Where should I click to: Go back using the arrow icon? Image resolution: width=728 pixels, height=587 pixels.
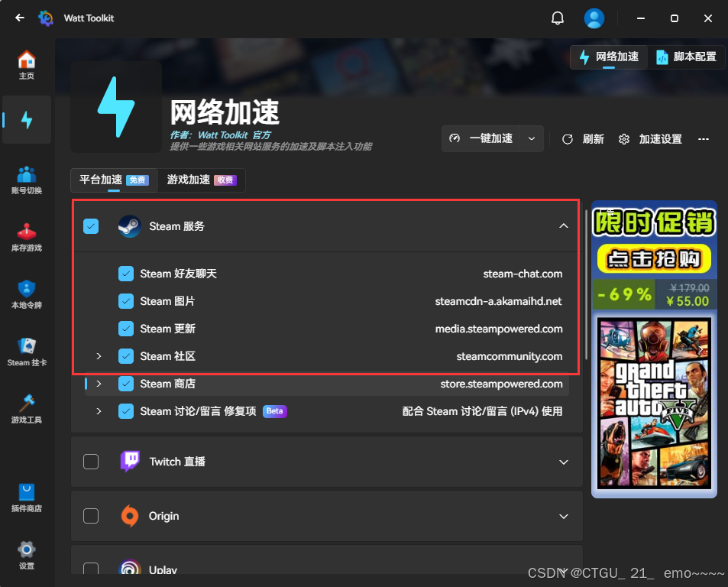[20, 18]
